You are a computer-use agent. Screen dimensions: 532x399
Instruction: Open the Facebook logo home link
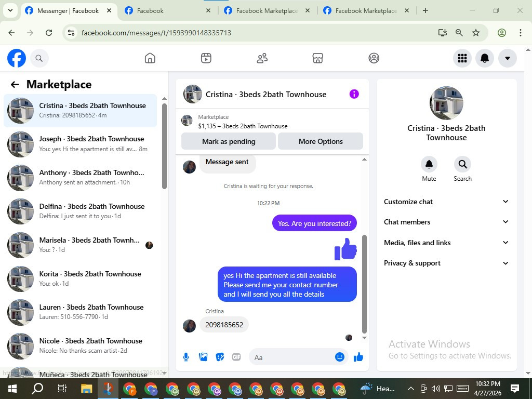tap(16, 58)
